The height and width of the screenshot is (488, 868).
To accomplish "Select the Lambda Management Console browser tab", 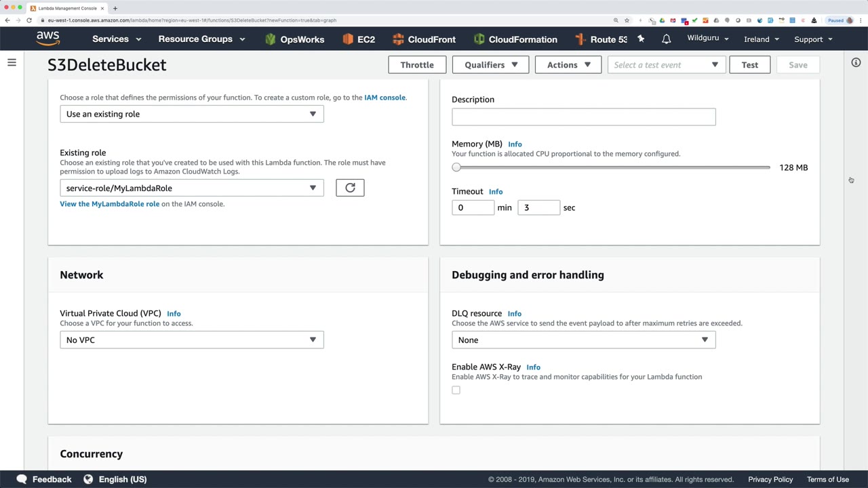I will click(x=66, y=8).
